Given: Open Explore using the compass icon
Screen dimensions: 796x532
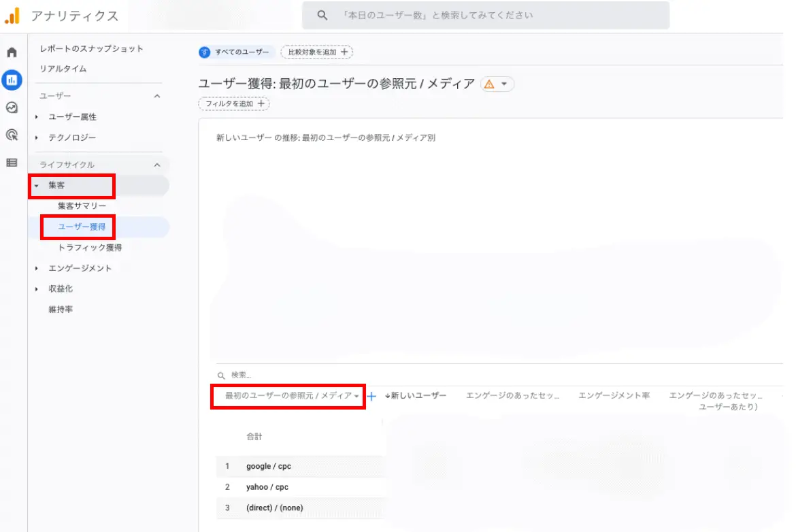Looking at the screenshot, I should (11, 107).
